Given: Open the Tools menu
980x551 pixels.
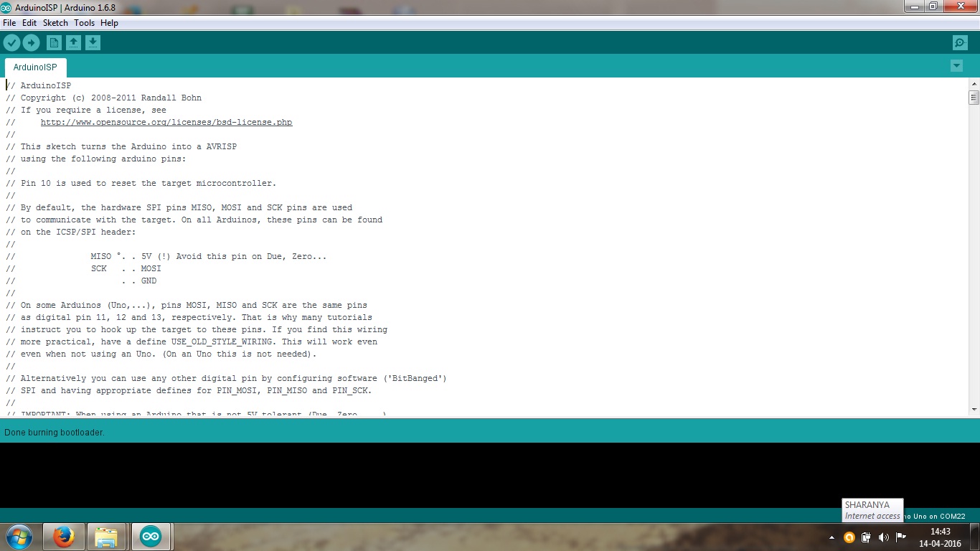Looking at the screenshot, I should tap(84, 23).
